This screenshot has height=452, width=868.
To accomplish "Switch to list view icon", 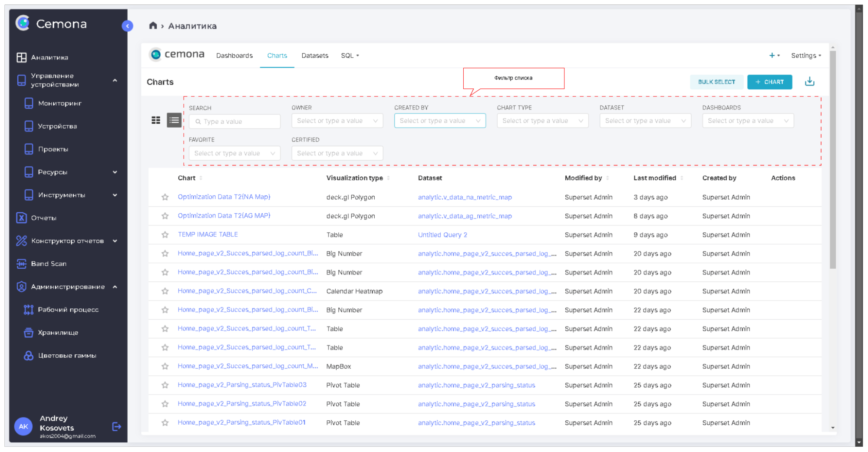I will [174, 120].
